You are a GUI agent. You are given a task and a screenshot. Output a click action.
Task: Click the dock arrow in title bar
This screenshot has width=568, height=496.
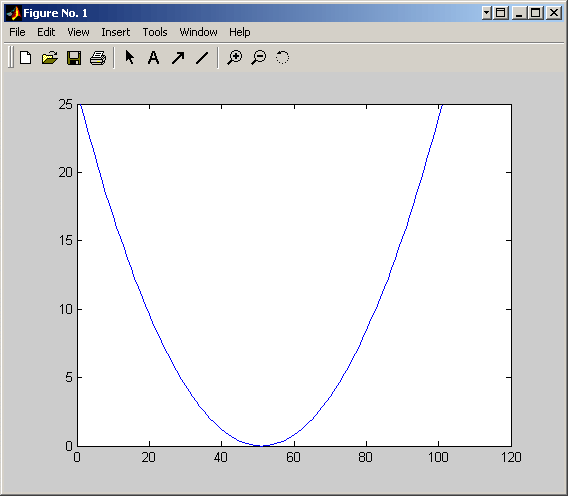pyautogui.click(x=487, y=13)
